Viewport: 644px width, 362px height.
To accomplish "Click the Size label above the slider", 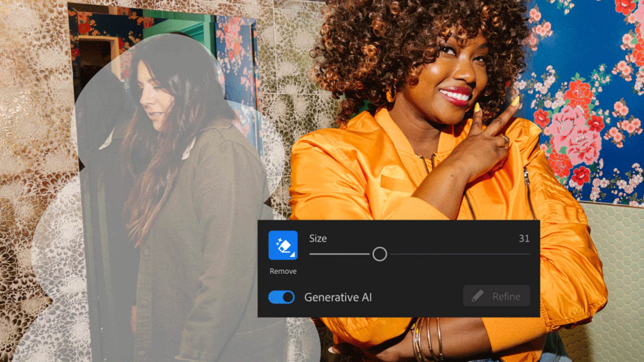I will 318,238.
